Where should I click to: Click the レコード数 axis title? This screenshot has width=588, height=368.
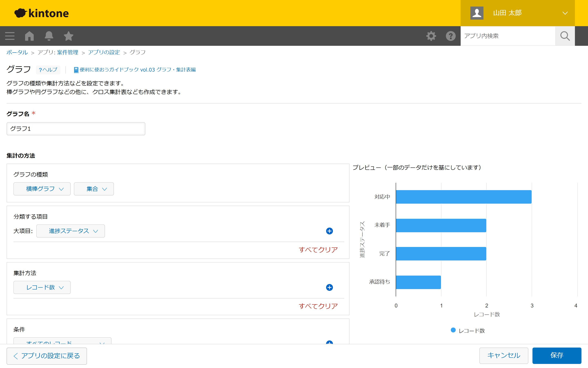[x=487, y=314]
